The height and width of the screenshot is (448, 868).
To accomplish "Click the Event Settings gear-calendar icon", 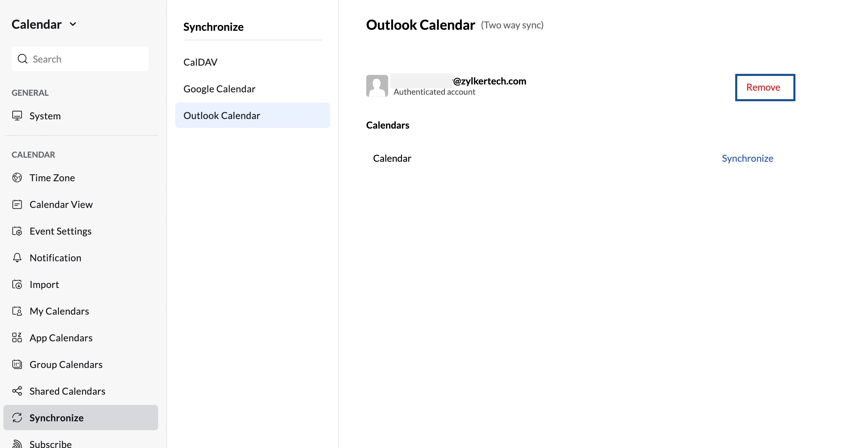I will tap(17, 231).
